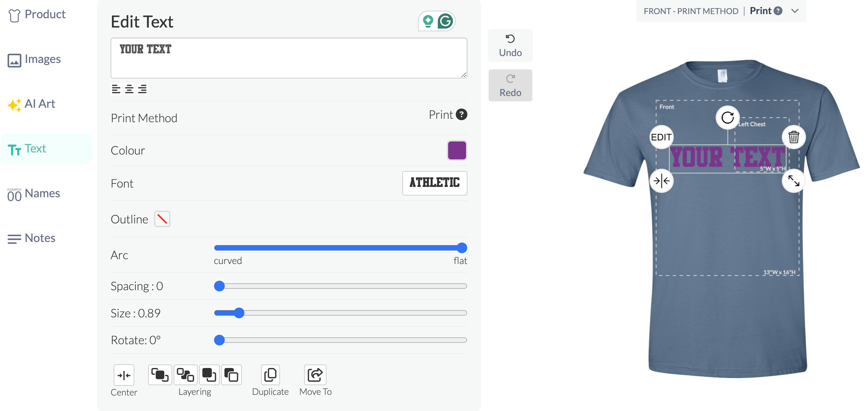Expand the Front print method chevron
The width and height of the screenshot is (868, 411).
click(x=795, y=11)
